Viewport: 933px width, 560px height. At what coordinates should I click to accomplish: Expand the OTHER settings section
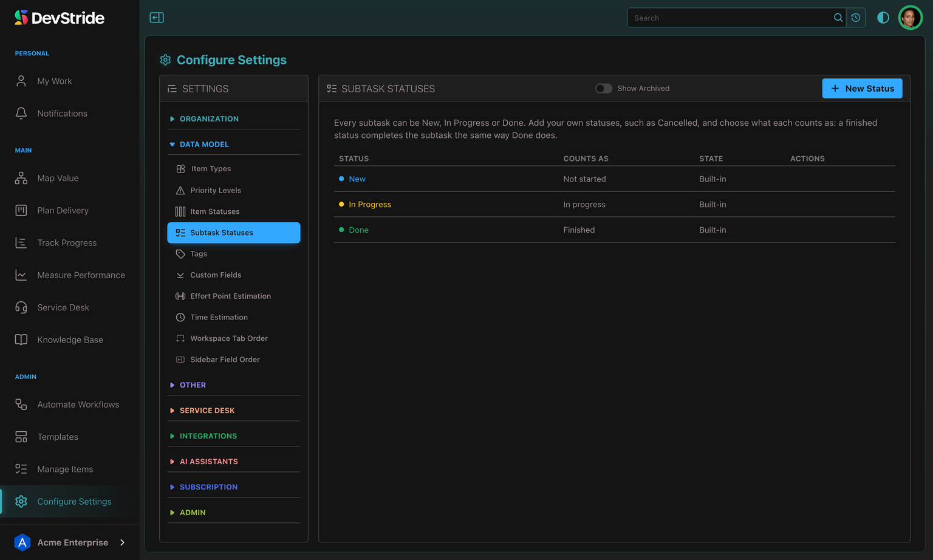pyautogui.click(x=234, y=385)
